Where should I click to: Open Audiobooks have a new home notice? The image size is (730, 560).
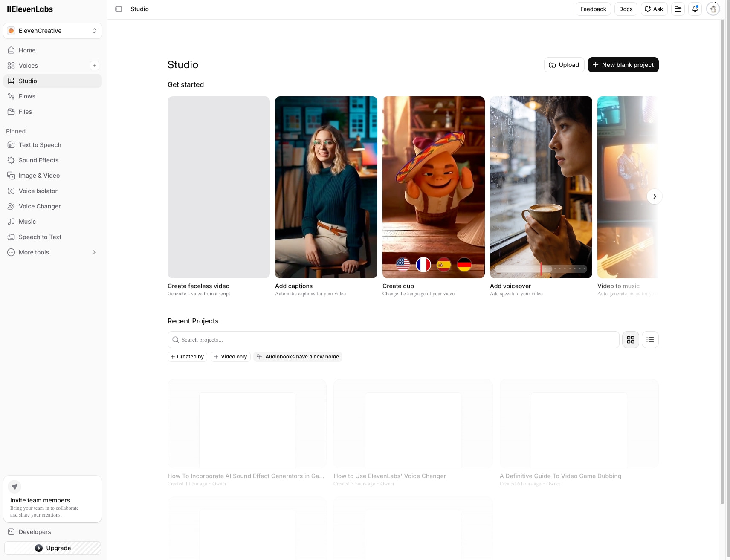click(298, 357)
